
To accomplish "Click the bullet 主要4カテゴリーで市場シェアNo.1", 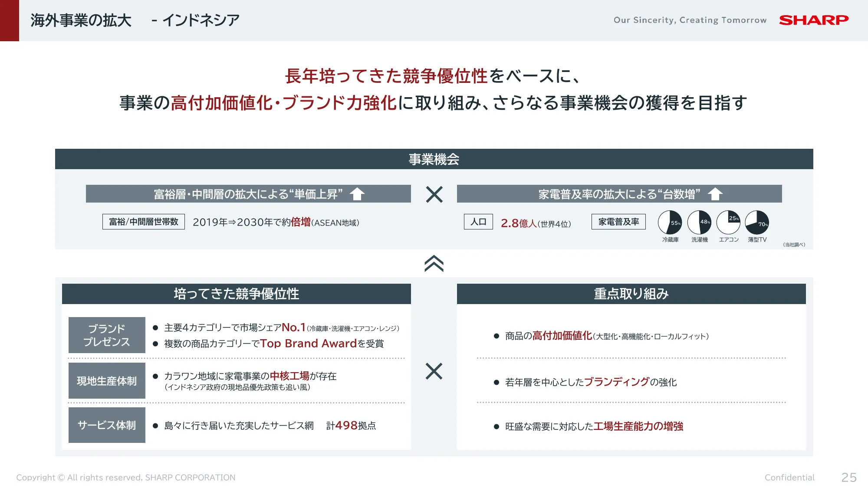I will (x=276, y=328).
